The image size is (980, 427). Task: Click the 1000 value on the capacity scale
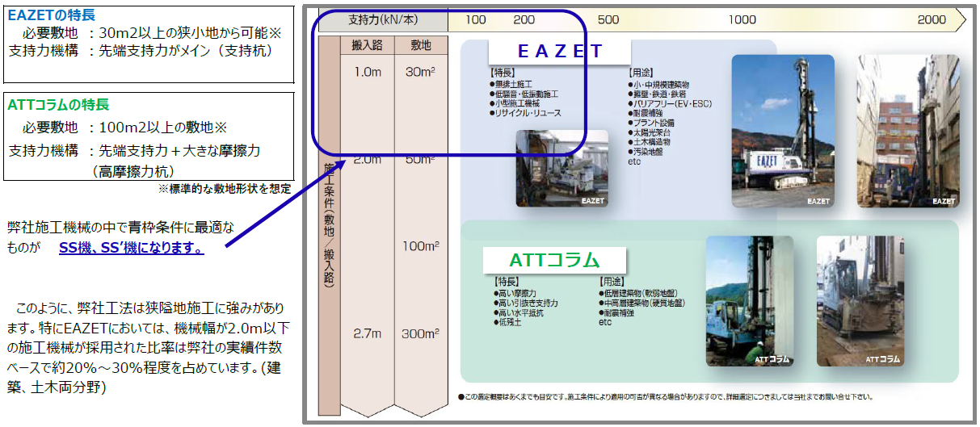(742, 19)
